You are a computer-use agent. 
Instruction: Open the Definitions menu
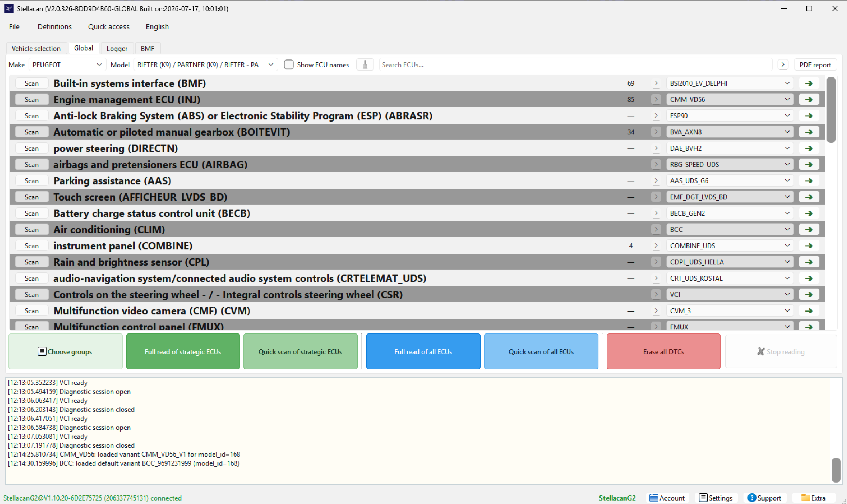pos(54,27)
